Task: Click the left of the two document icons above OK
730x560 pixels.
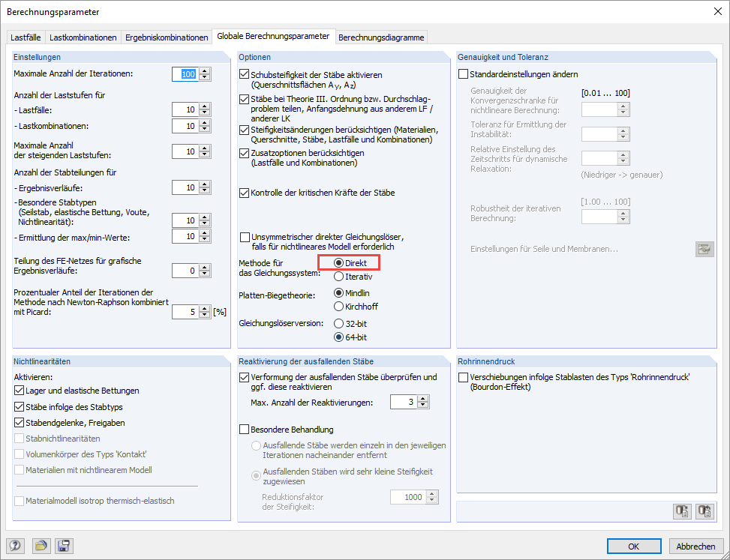Action: pos(683,511)
